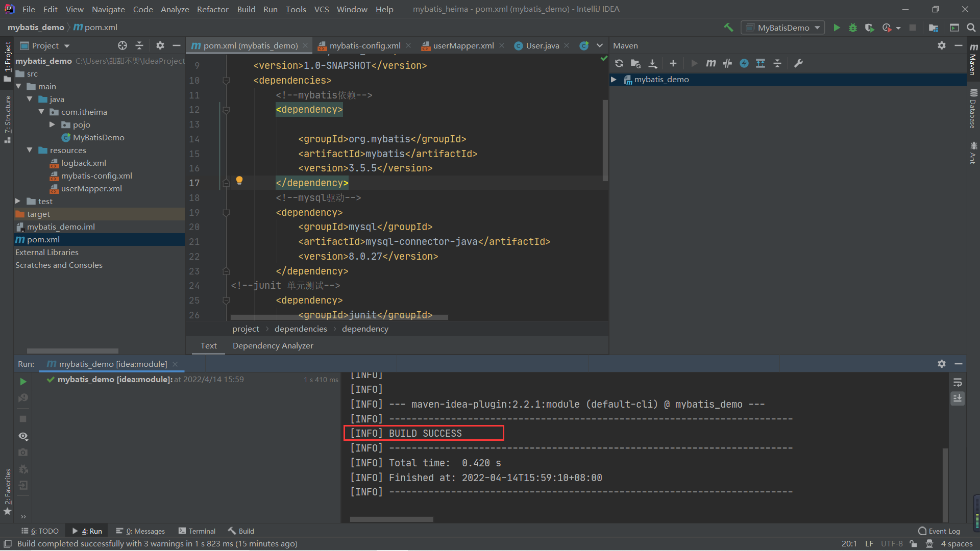This screenshot has width=980, height=551.
Task: Expand the mybatis_demo node in Maven panel
Action: [x=614, y=80]
